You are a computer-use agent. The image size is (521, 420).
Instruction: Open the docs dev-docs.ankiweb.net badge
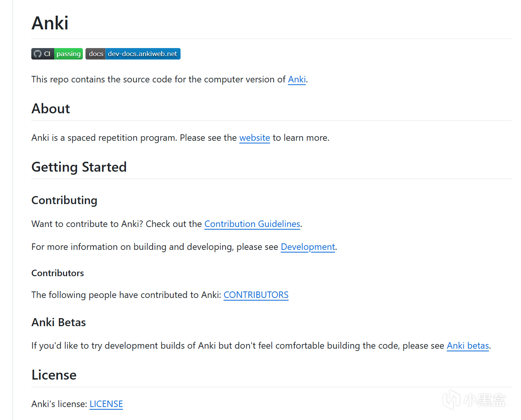133,54
